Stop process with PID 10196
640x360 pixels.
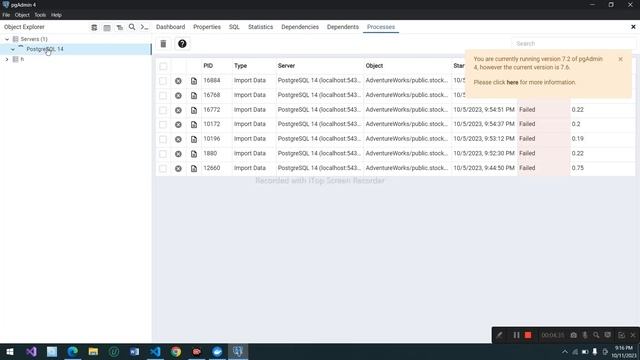(178, 139)
